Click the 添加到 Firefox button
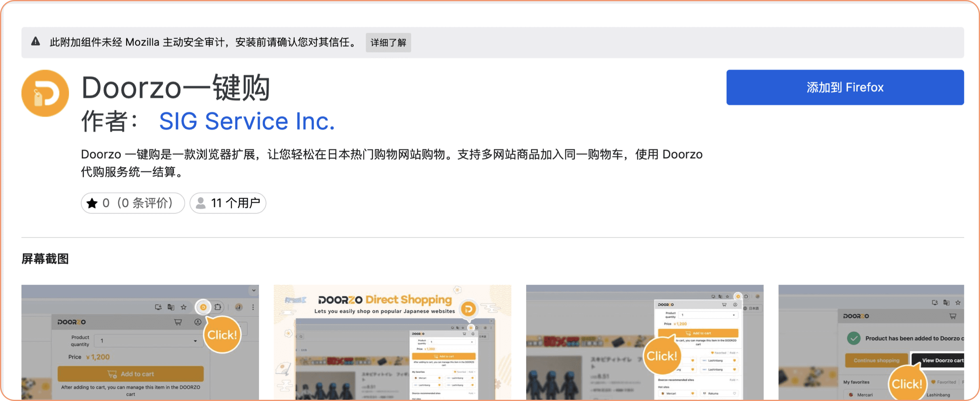This screenshot has width=980, height=401. pyautogui.click(x=845, y=87)
